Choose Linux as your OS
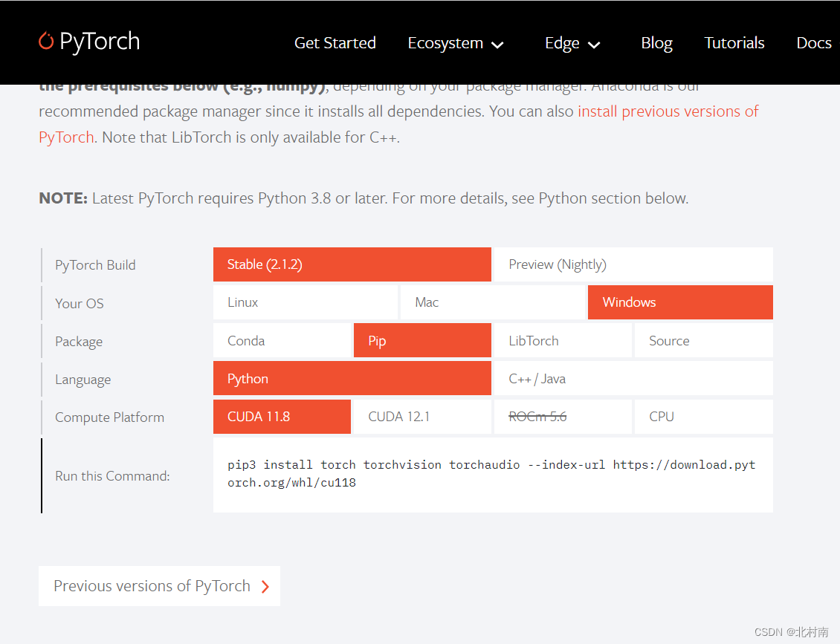840x644 pixels. pos(306,302)
